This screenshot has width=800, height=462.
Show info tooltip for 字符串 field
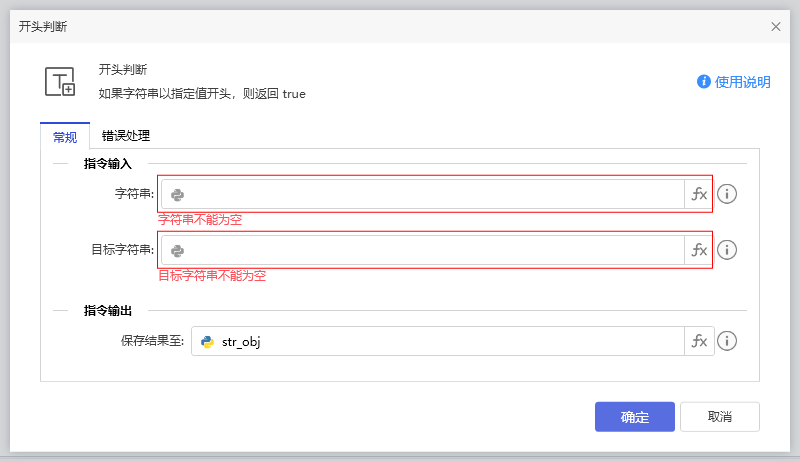tap(727, 195)
